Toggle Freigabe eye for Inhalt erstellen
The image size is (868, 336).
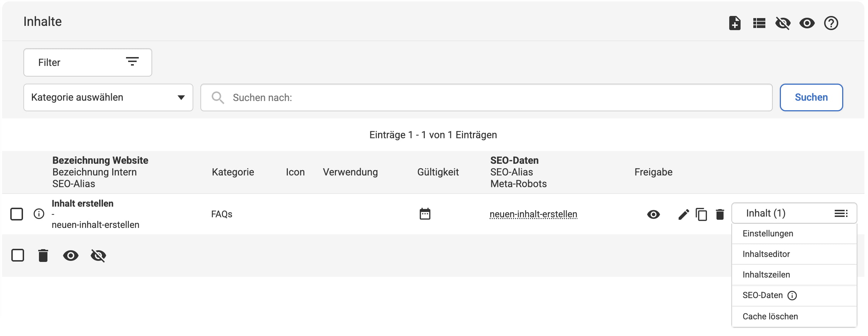coord(653,214)
